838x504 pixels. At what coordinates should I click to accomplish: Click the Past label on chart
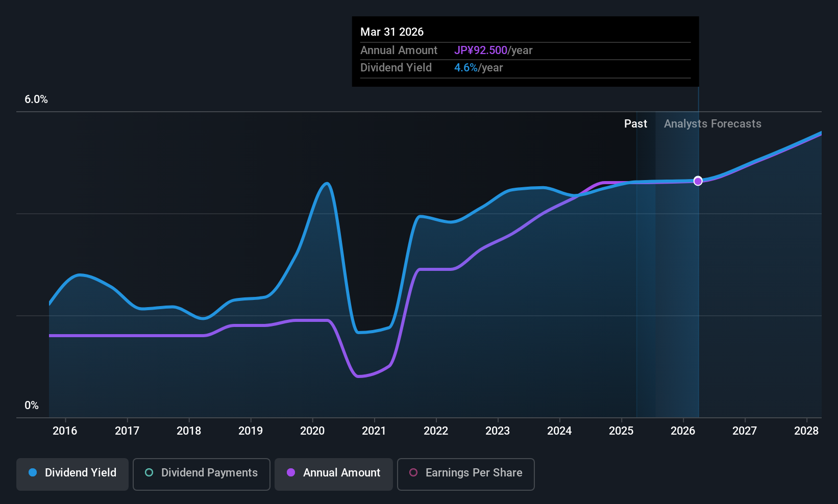click(x=635, y=124)
